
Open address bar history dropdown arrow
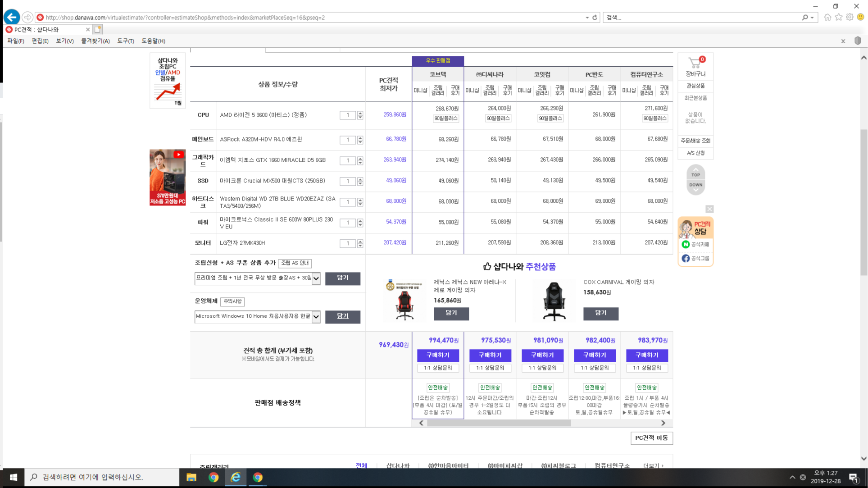[587, 18]
